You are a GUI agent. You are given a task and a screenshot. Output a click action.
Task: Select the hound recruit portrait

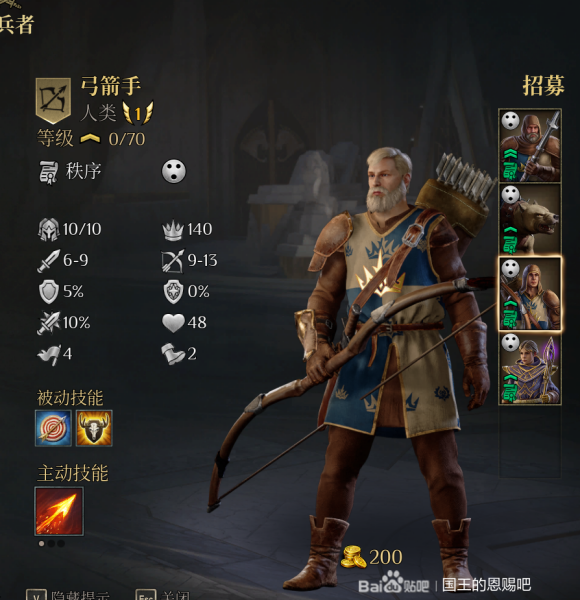pyautogui.click(x=530, y=220)
